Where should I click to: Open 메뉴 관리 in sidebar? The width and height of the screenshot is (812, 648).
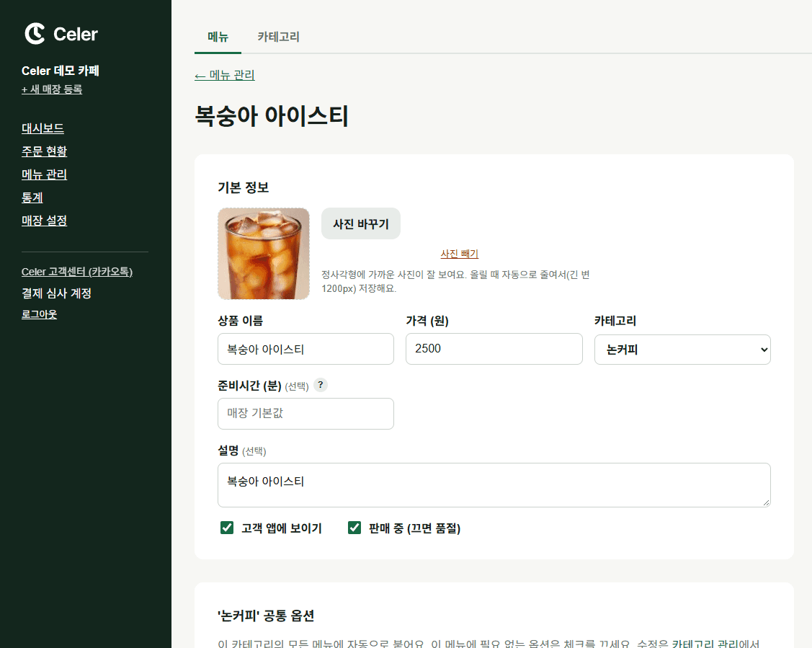pyautogui.click(x=45, y=174)
